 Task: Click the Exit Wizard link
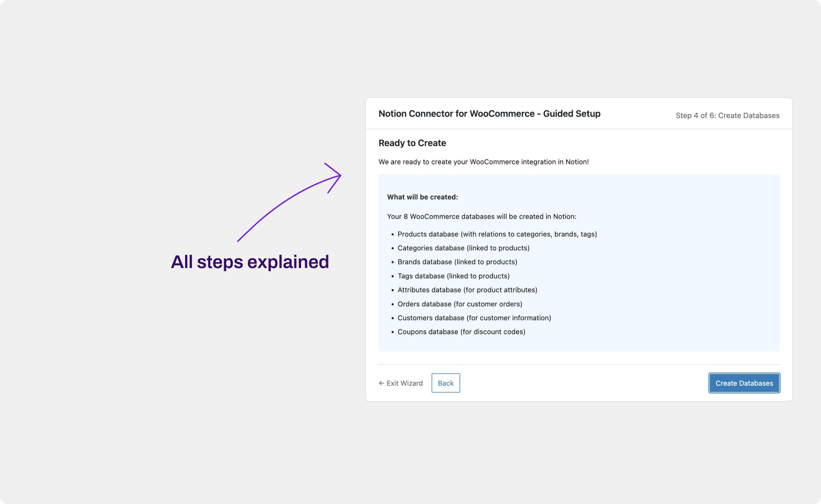405,383
